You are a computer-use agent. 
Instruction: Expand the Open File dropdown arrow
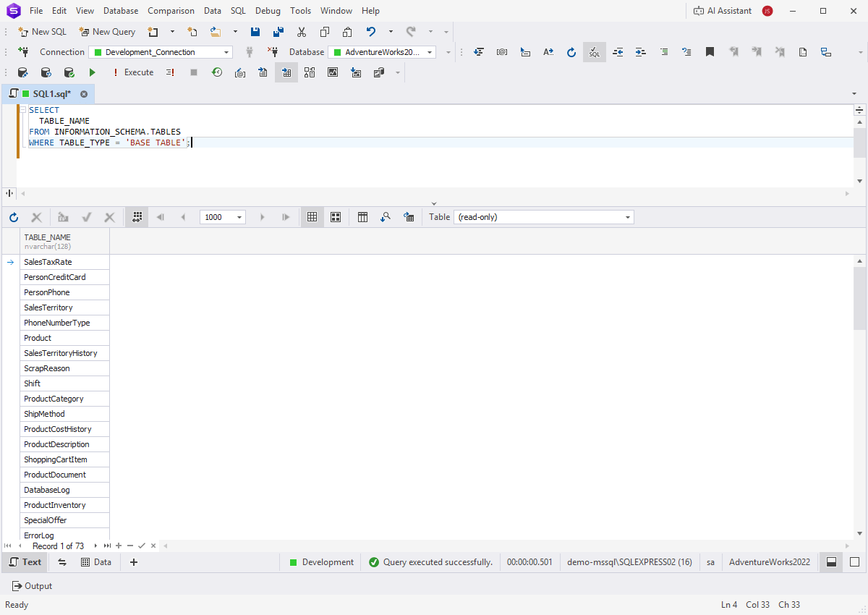pos(235,32)
